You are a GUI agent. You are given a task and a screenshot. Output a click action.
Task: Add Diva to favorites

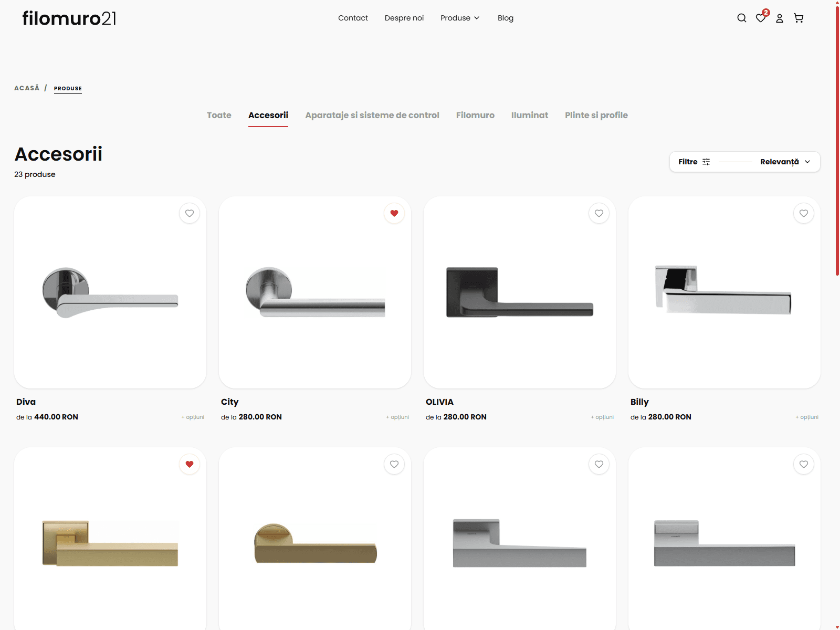pyautogui.click(x=190, y=213)
